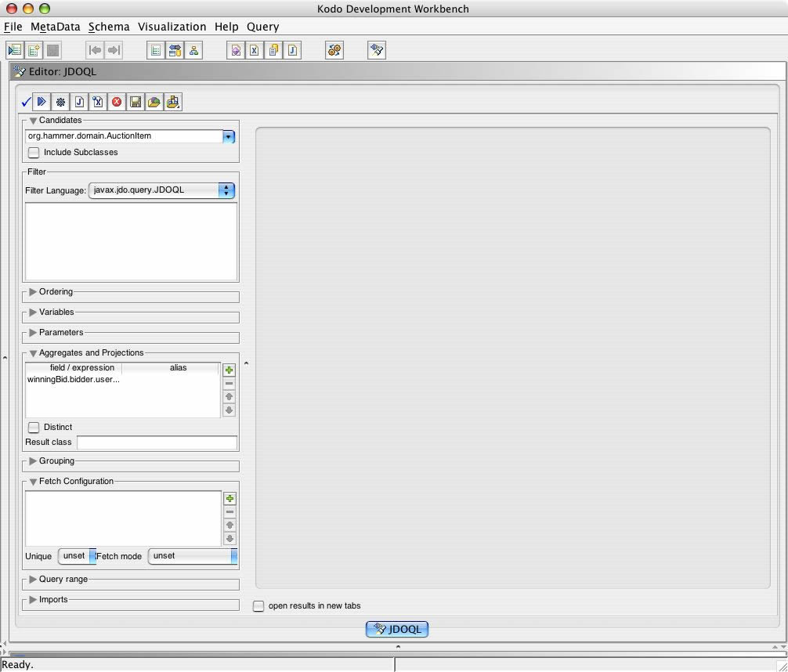Image resolution: width=788 pixels, height=672 pixels.
Task: Toggle the Distinct checkbox
Action: [34, 428]
